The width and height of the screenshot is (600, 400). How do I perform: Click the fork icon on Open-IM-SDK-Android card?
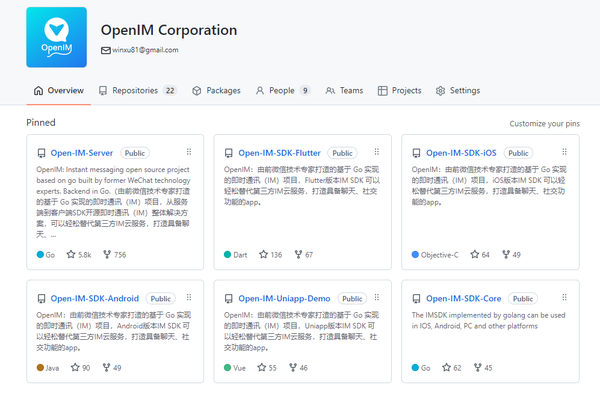[x=106, y=367]
